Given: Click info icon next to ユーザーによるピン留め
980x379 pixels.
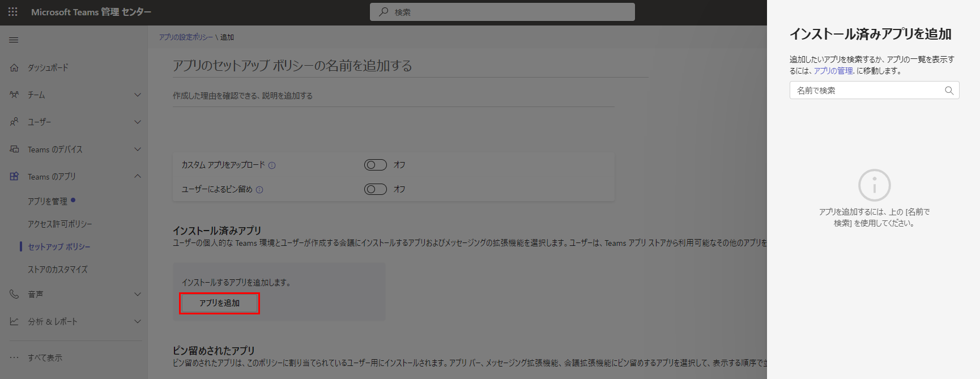Looking at the screenshot, I should (x=259, y=190).
